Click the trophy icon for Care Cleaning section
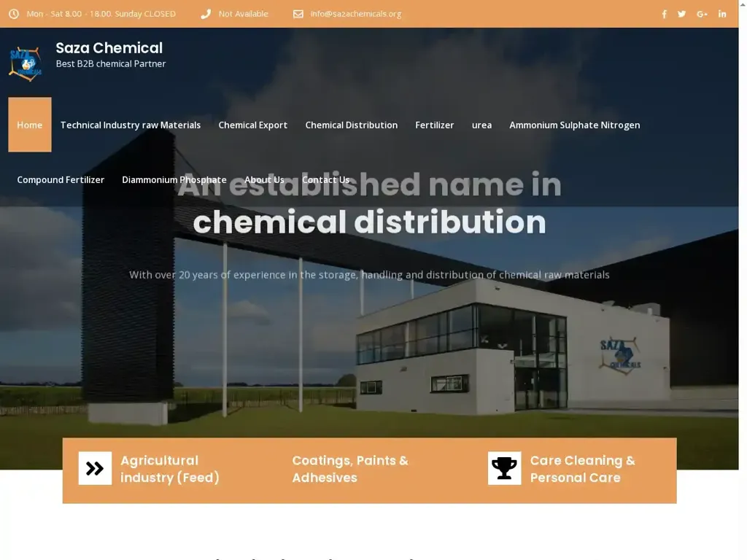Viewport: 747px width, 560px height. coord(504,467)
